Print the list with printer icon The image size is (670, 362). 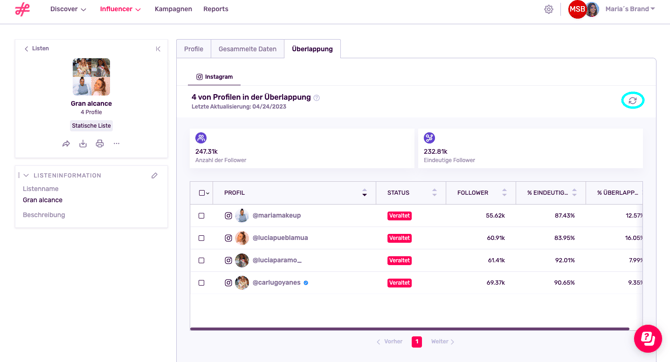click(x=100, y=144)
